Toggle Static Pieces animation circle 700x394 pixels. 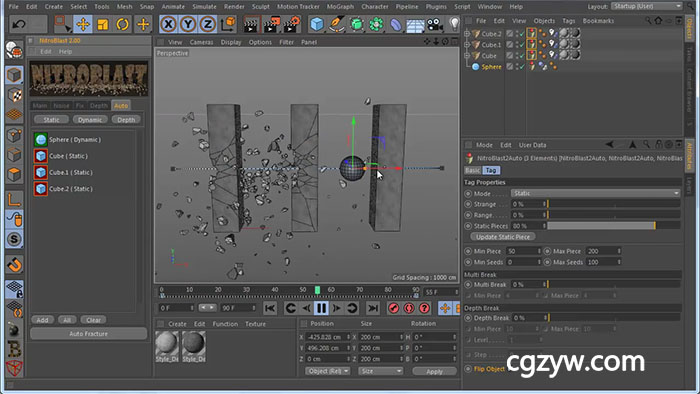(x=468, y=226)
